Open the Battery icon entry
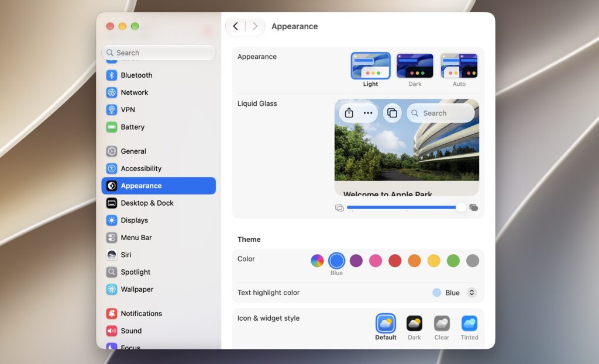The width and height of the screenshot is (599, 364). click(112, 127)
